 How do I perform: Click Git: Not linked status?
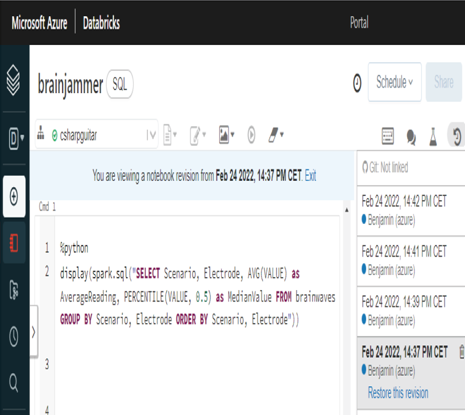tap(385, 167)
